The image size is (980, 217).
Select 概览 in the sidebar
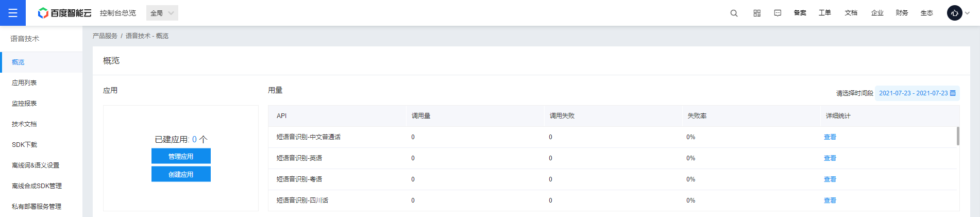(x=41, y=62)
